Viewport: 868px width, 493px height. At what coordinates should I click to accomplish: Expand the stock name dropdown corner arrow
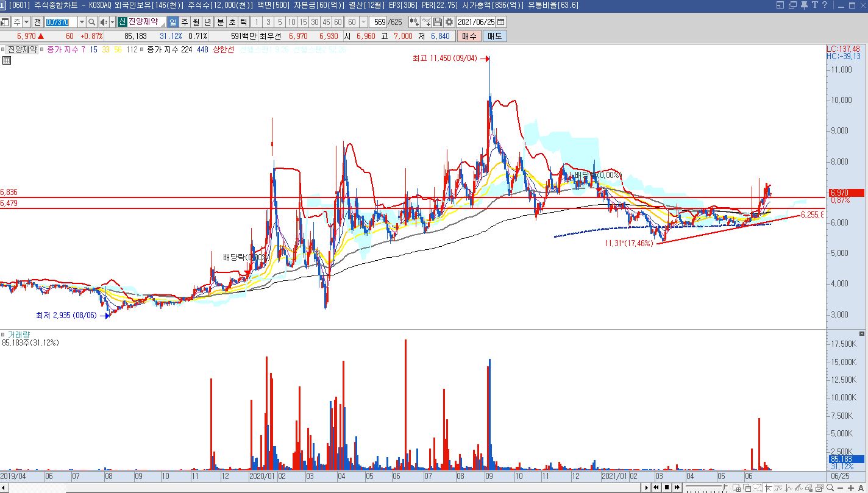click(163, 25)
